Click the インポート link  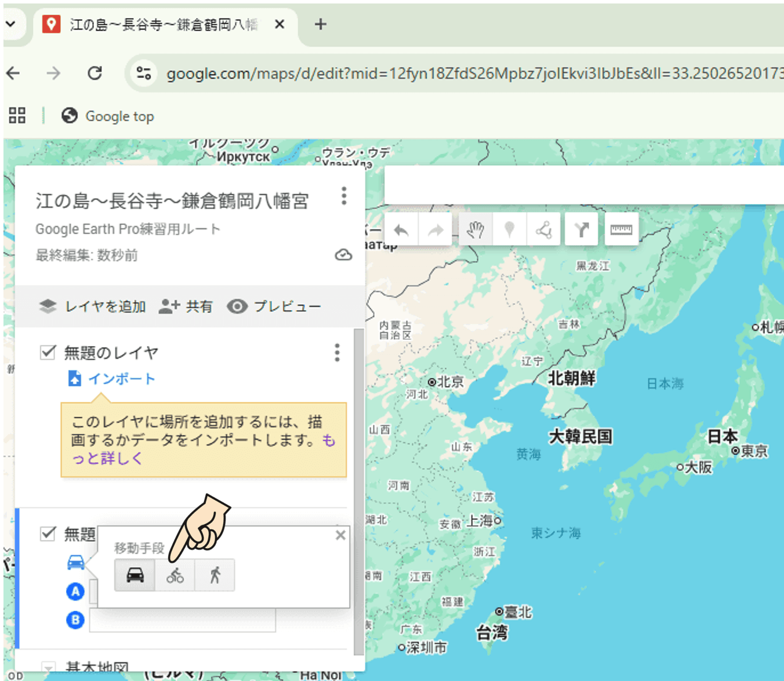(x=121, y=379)
